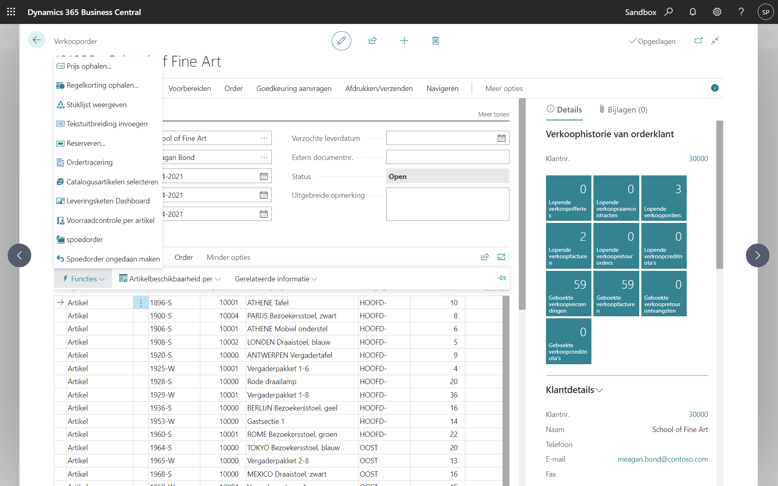Click the factbox pane vertical scrollbar
The image size is (778, 486).
[x=719, y=195]
